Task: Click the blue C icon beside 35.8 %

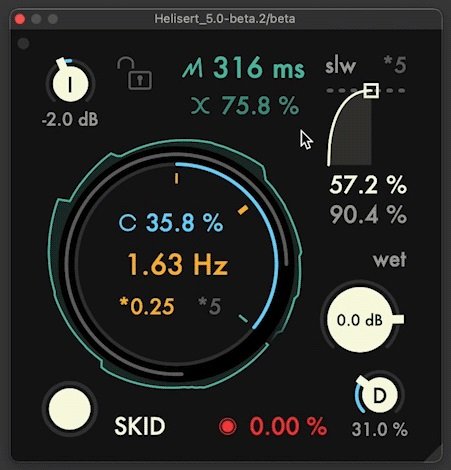Action: pos(128,223)
